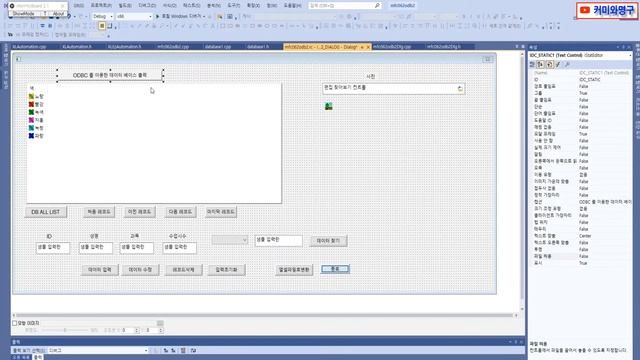Screen dimensions: 640x360
Task: Switch to the mfc062odbcDlg.cpp tab
Action: tap(392, 47)
